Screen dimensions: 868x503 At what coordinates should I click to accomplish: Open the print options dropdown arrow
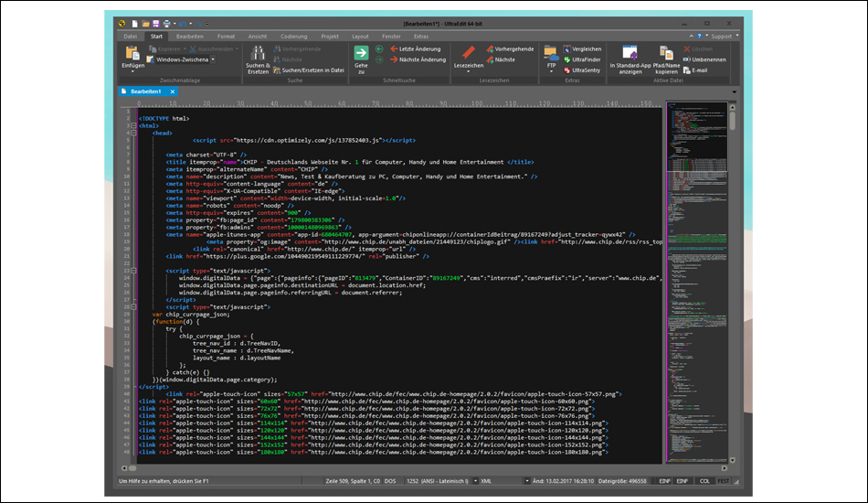pos(175,24)
